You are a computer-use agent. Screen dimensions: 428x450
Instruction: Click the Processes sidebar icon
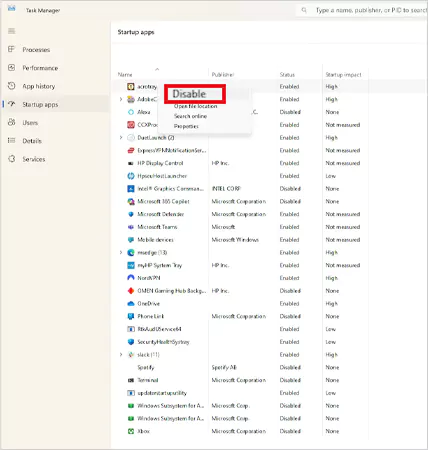11,49
